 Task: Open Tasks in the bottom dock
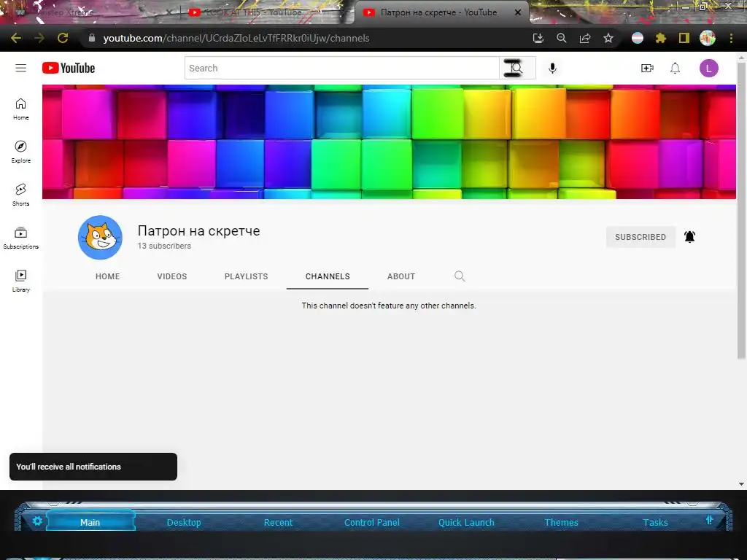pyautogui.click(x=656, y=522)
